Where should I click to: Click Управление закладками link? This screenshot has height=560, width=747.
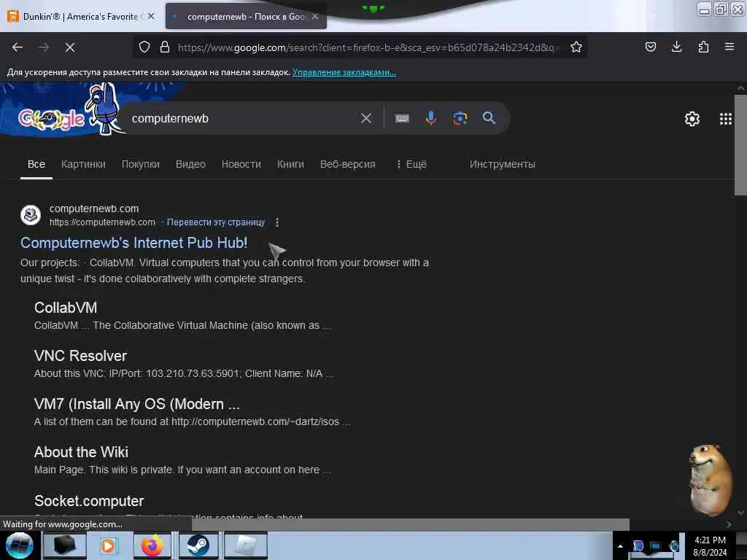coord(344,72)
